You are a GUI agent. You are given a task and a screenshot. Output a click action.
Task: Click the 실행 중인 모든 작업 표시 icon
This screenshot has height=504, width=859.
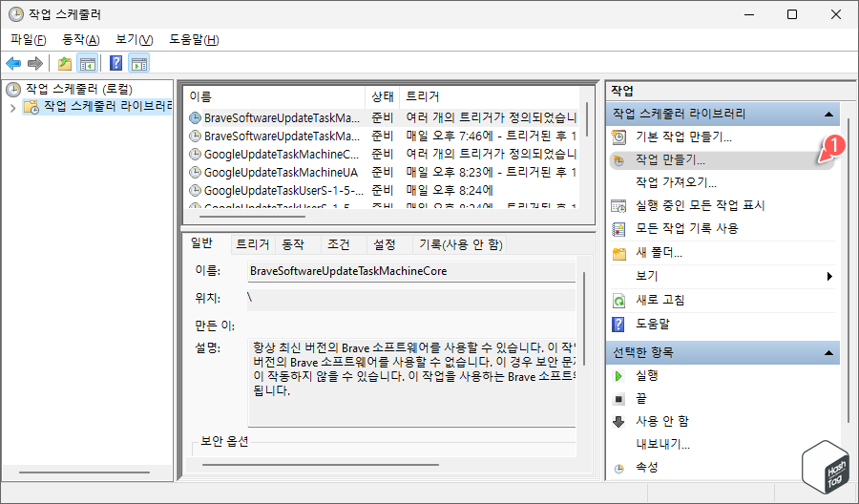coord(618,206)
